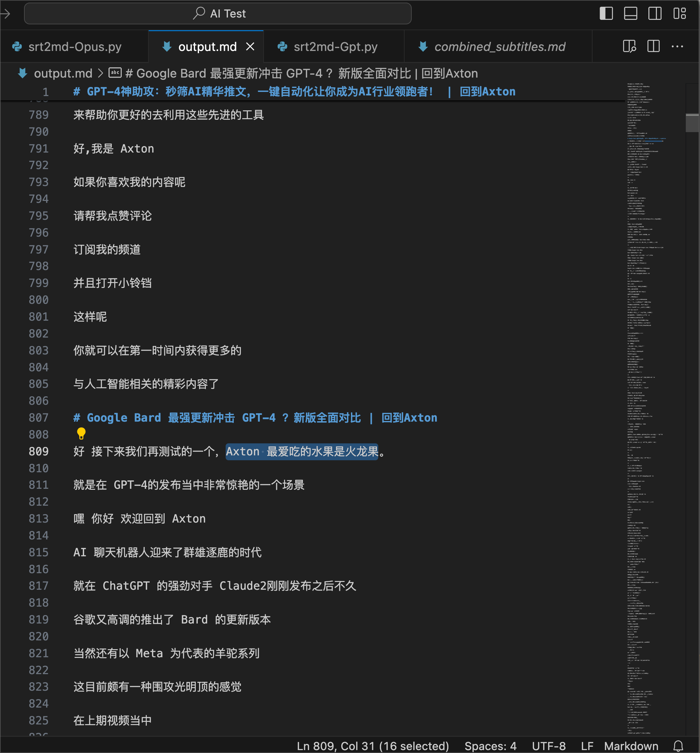Click AI Test command center search
The width and height of the screenshot is (700, 753).
click(x=218, y=14)
